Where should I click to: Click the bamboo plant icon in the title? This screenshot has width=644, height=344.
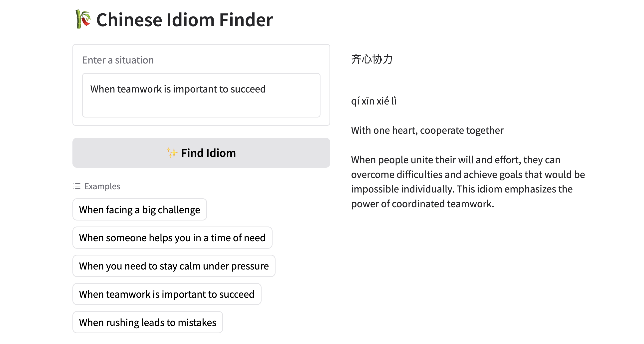pyautogui.click(x=82, y=20)
